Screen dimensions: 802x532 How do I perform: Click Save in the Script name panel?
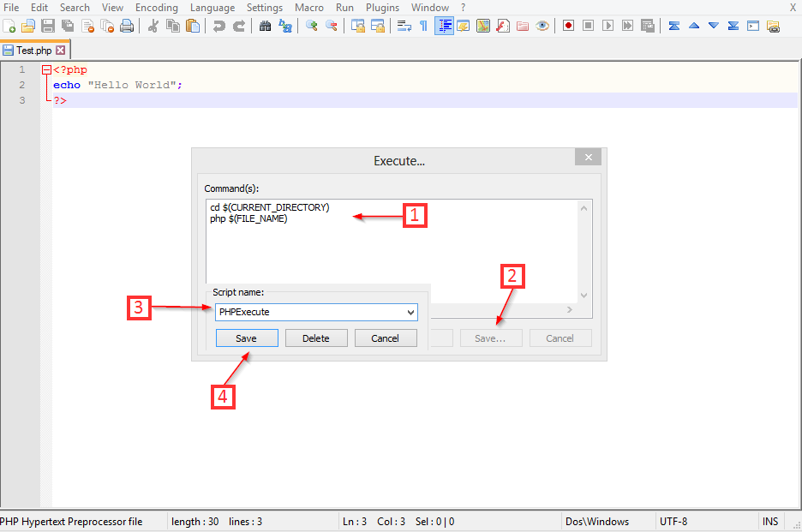pyautogui.click(x=247, y=338)
